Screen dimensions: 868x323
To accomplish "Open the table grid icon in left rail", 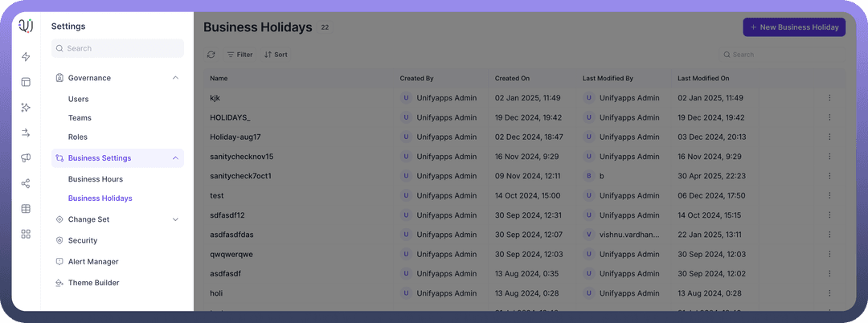I will tap(26, 209).
